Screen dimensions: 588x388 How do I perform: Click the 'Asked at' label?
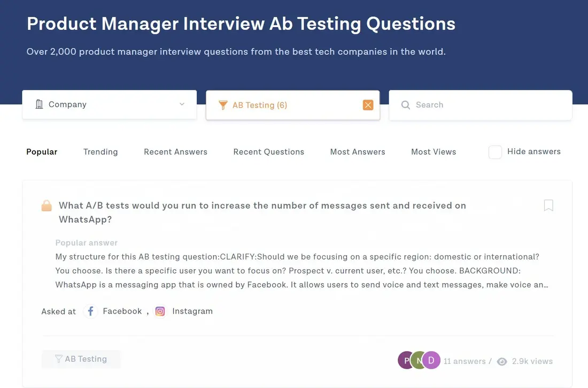tap(58, 311)
